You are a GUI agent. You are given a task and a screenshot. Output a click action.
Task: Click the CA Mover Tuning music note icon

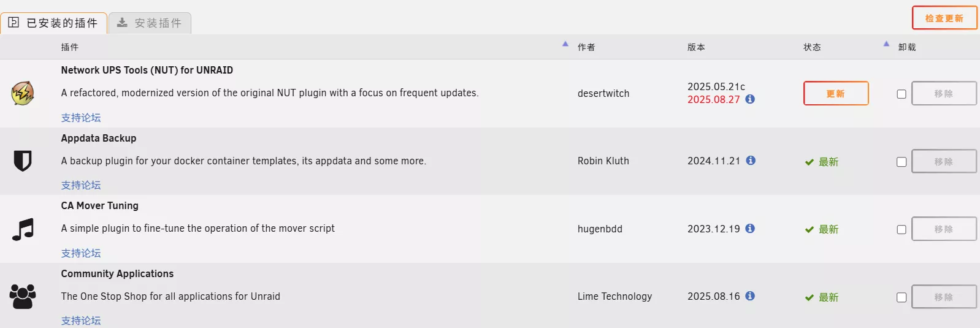tap(23, 229)
